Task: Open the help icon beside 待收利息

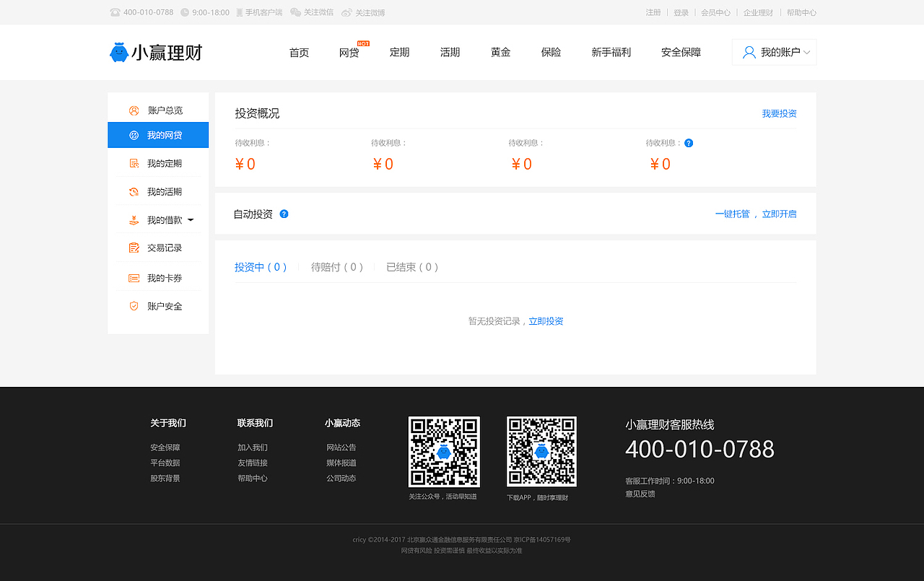Action: (689, 143)
